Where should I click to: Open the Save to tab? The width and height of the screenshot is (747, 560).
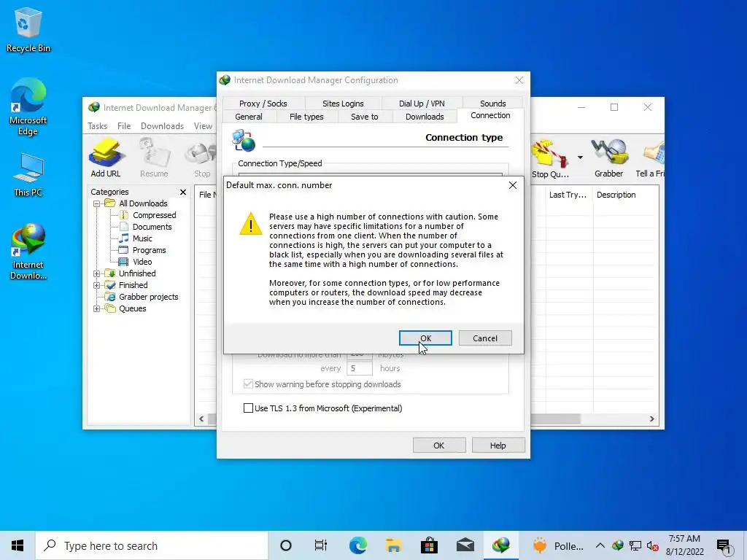coord(365,117)
